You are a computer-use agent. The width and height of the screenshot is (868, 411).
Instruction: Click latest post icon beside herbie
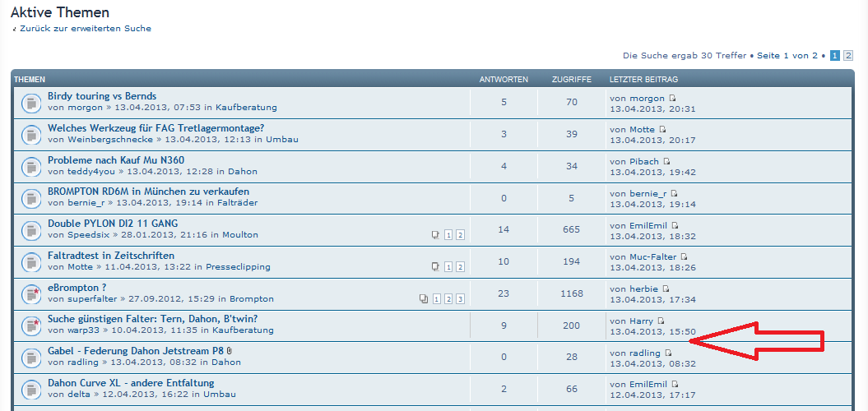coord(666,289)
